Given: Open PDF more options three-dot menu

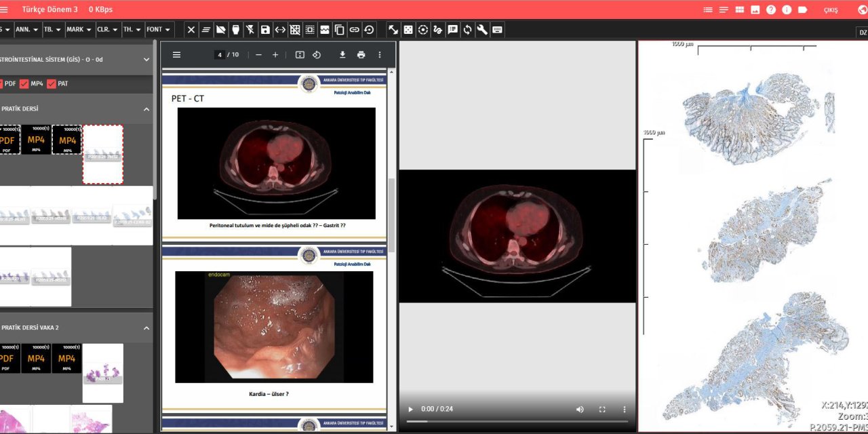Looking at the screenshot, I should (380, 55).
